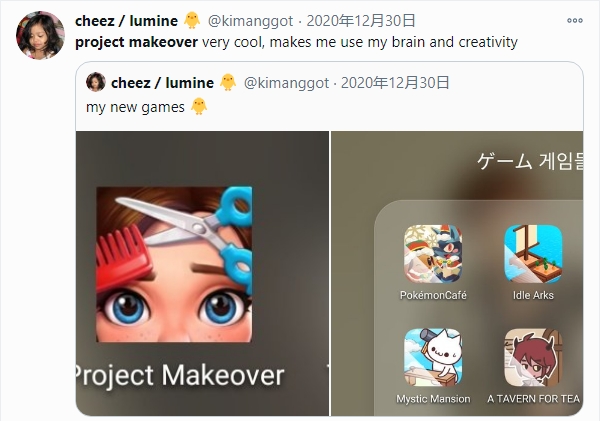Open the quoted tweet's @kimanggot handle

tap(286, 83)
